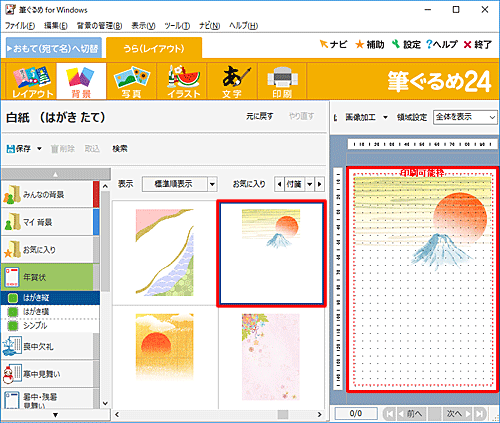
Task: Click 元に戻す undo button
Action: pos(260,116)
